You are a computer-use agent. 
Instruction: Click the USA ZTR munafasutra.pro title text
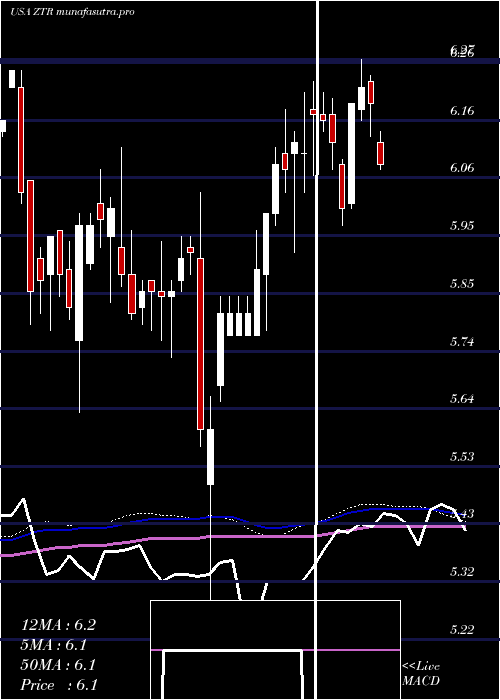coord(72,12)
